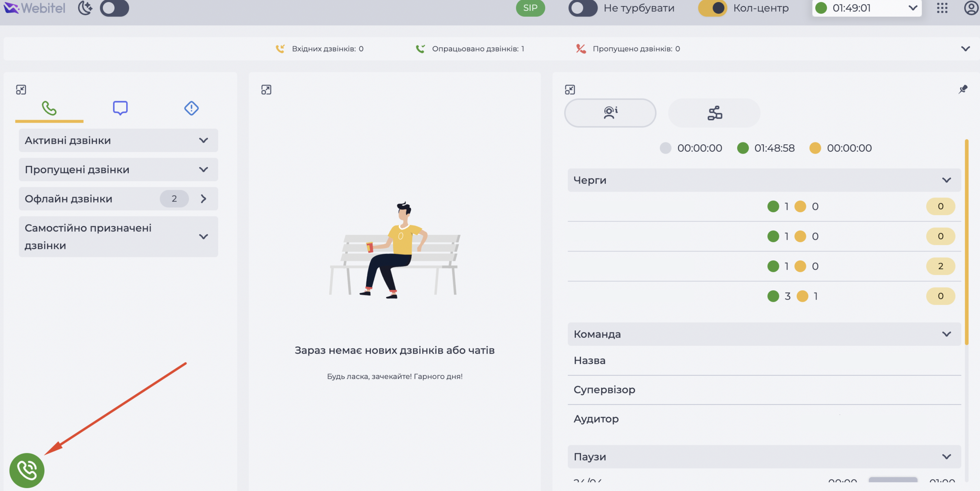Collapse the right info panel
The image size is (980, 491).
point(570,90)
